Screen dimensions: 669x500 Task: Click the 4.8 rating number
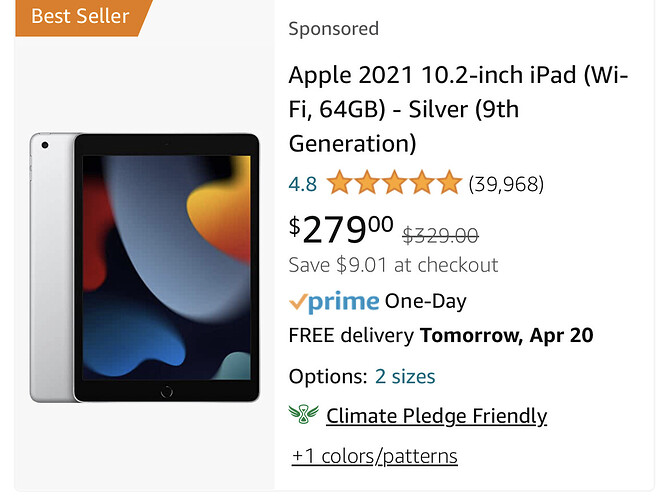[303, 184]
